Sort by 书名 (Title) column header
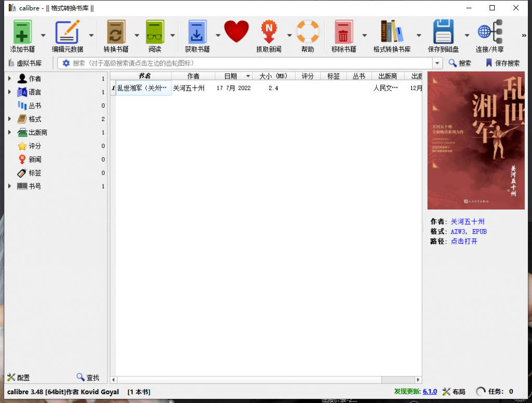532x403 pixels. click(144, 76)
